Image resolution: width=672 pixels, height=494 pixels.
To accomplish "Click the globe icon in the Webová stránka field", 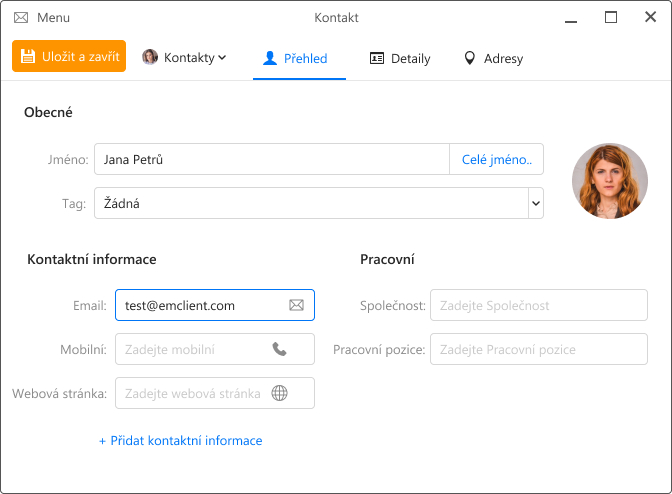I will [x=279, y=393].
